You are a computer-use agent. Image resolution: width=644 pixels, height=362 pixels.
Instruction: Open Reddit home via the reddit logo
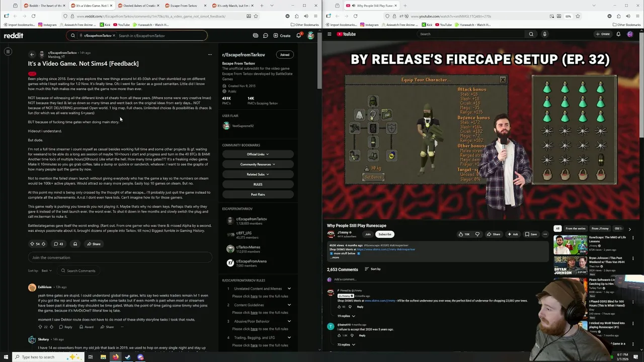(x=14, y=36)
